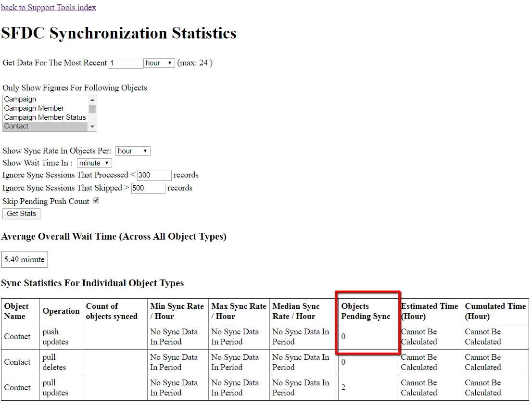Screen dimensions: 532x407
Task: Click the Get Stats button
Action: point(21,214)
